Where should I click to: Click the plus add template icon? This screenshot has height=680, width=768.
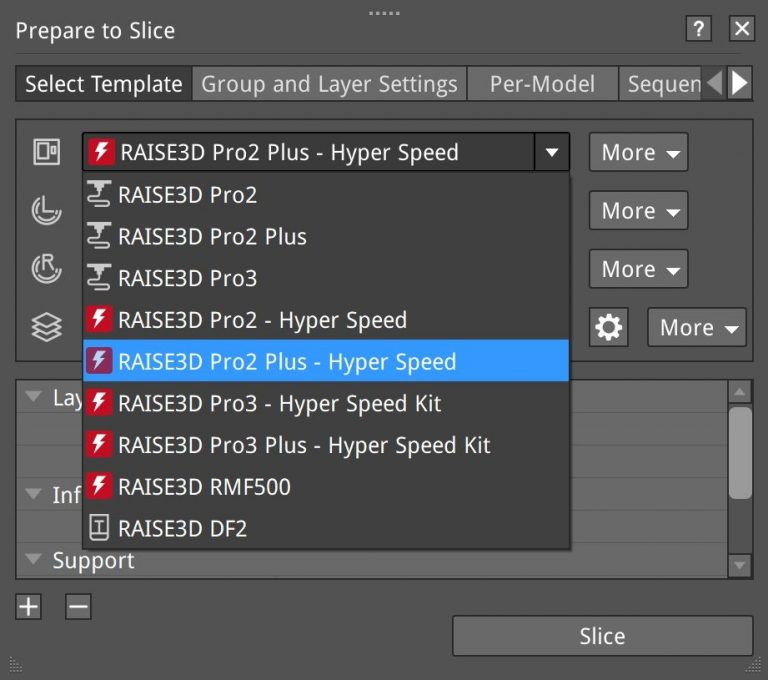(29, 606)
